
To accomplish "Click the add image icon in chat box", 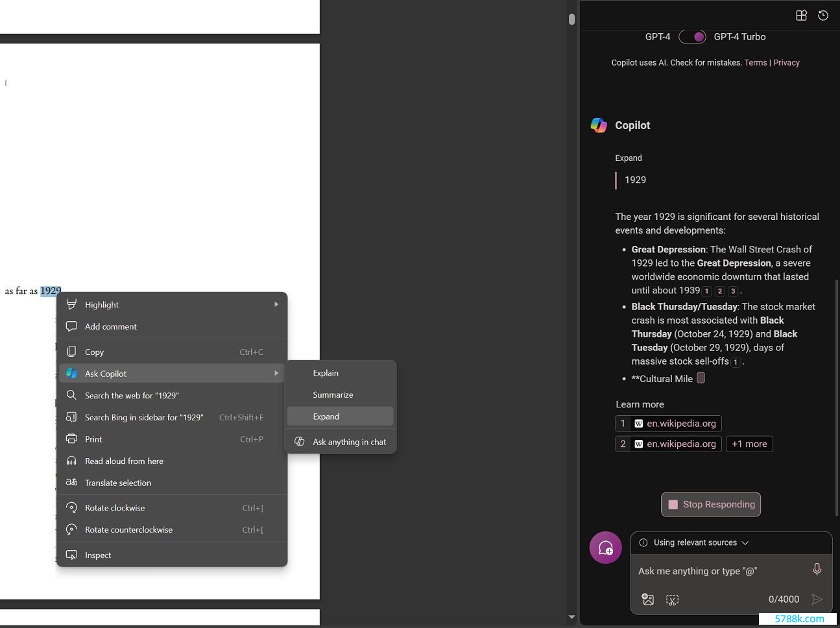I will (x=647, y=599).
